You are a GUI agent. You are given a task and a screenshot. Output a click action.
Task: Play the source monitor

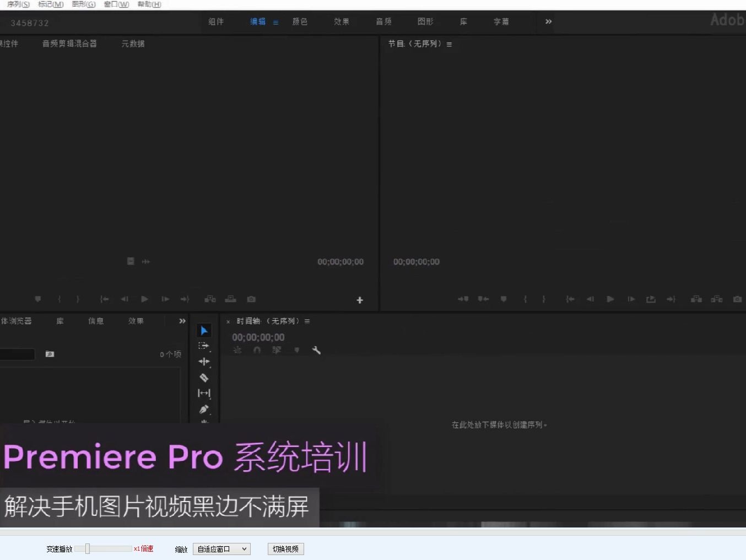(144, 299)
